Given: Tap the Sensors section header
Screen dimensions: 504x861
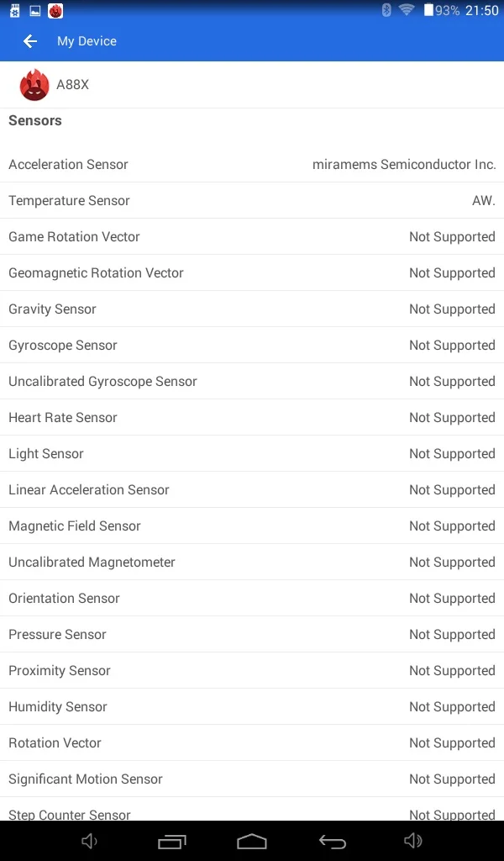Looking at the screenshot, I should (x=35, y=120).
